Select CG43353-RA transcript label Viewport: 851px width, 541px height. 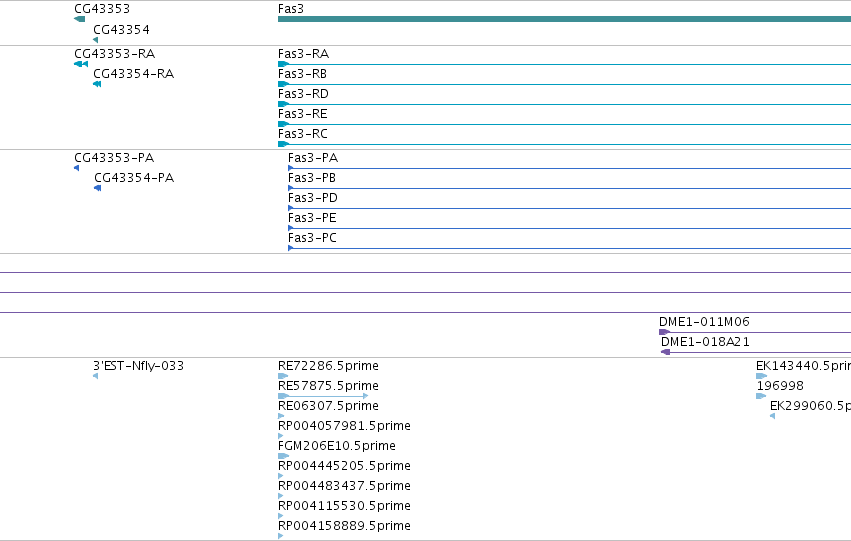[115, 54]
